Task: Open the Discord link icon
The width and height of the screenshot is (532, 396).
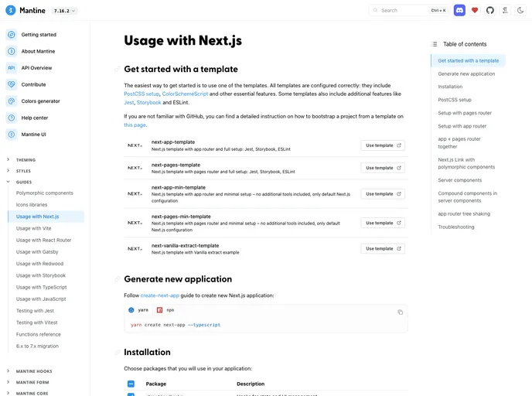Action: [x=459, y=11]
